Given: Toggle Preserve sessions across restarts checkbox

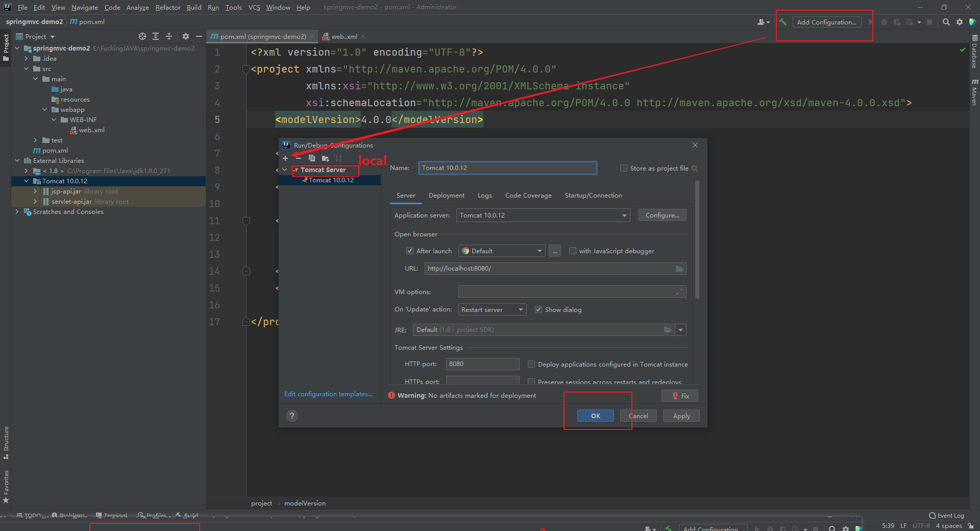Looking at the screenshot, I should point(531,381).
